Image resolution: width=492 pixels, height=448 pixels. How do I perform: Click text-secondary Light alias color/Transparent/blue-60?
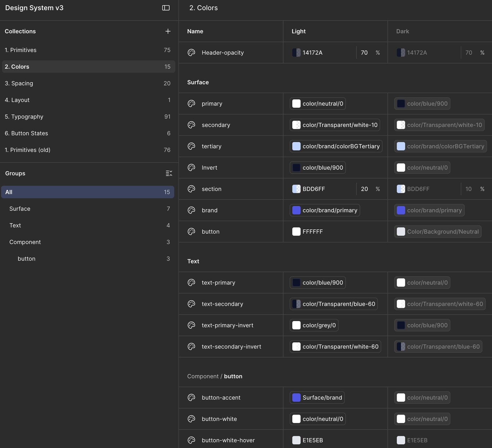click(x=334, y=304)
